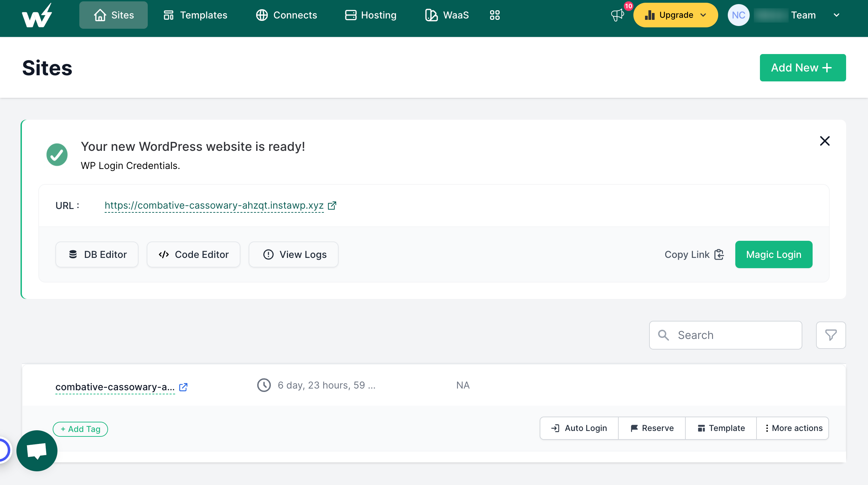Switch to the Templates section
868x485 pixels.
[x=195, y=15]
